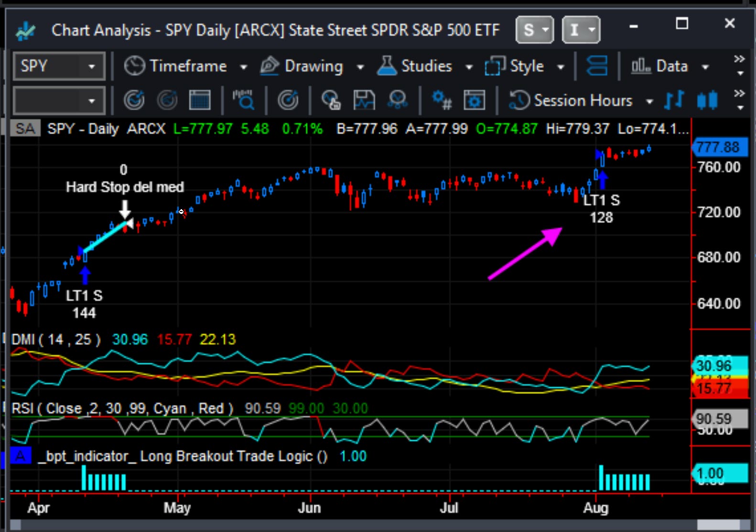The height and width of the screenshot is (532, 756).
Task: Click the gears with hash icon
Action: pyautogui.click(x=442, y=100)
